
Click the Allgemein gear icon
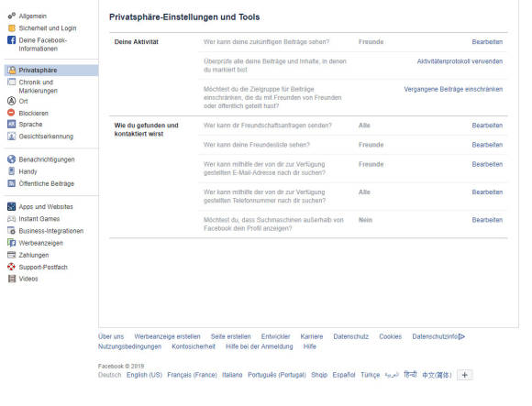[x=12, y=16]
